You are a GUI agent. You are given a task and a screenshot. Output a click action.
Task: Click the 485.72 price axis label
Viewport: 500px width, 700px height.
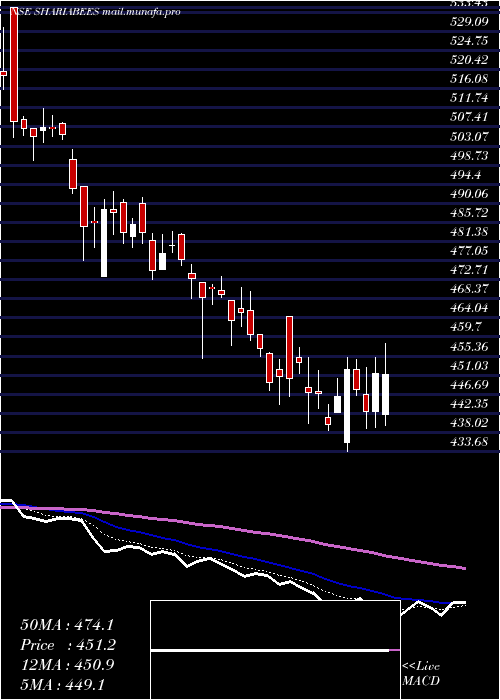coord(467,213)
